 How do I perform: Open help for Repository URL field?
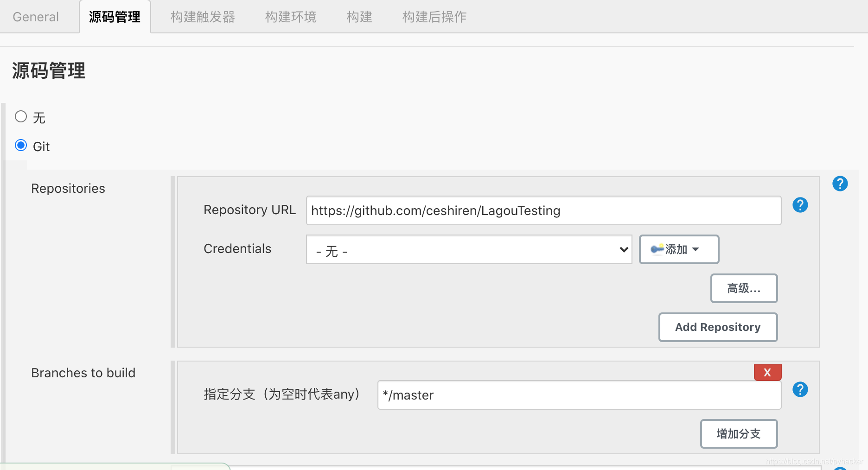(800, 205)
